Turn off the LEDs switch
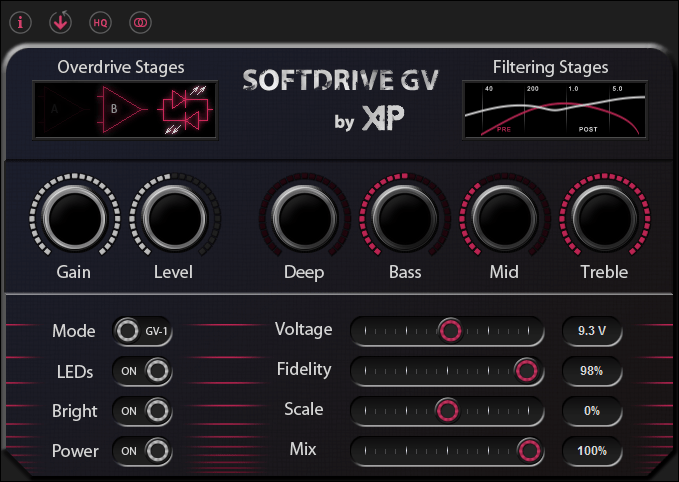The image size is (679, 482). click(142, 371)
